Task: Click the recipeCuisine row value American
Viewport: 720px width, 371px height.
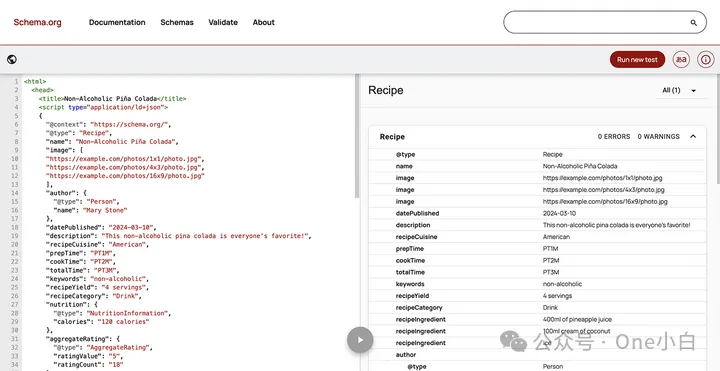Action: click(x=556, y=237)
